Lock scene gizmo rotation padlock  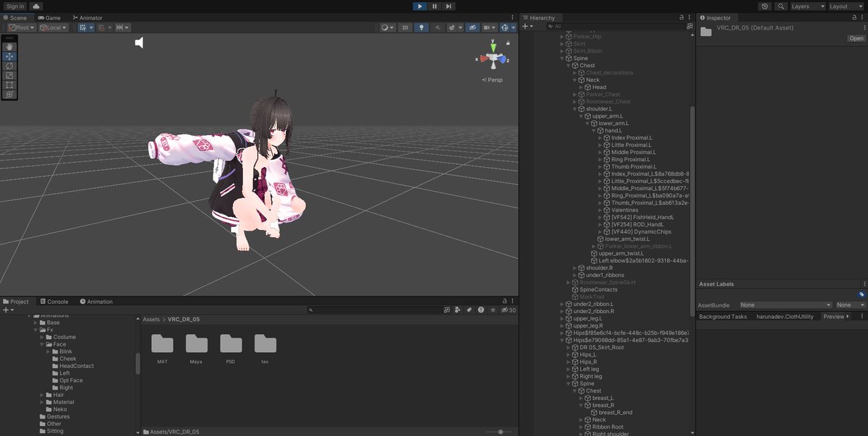[509, 43]
